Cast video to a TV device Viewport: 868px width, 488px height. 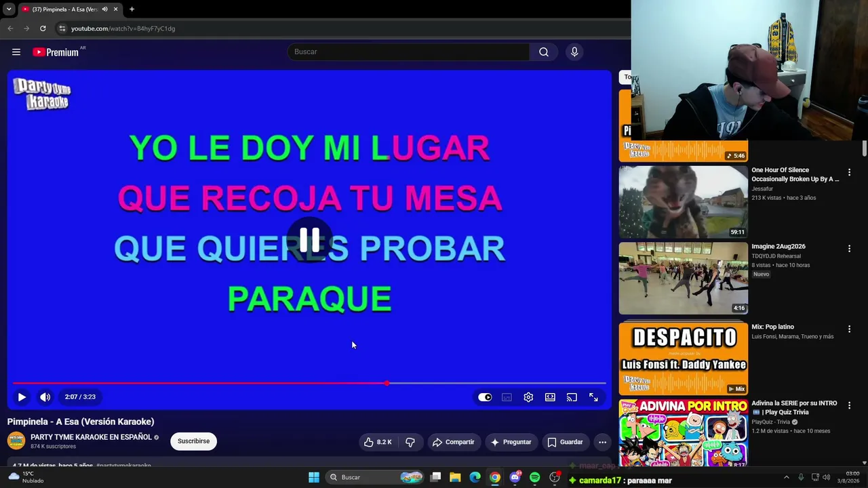(572, 397)
